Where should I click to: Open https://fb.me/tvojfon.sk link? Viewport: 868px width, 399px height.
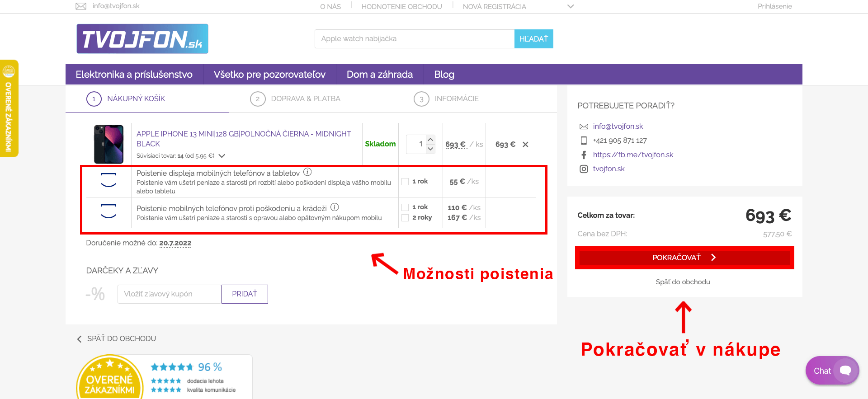633,155
